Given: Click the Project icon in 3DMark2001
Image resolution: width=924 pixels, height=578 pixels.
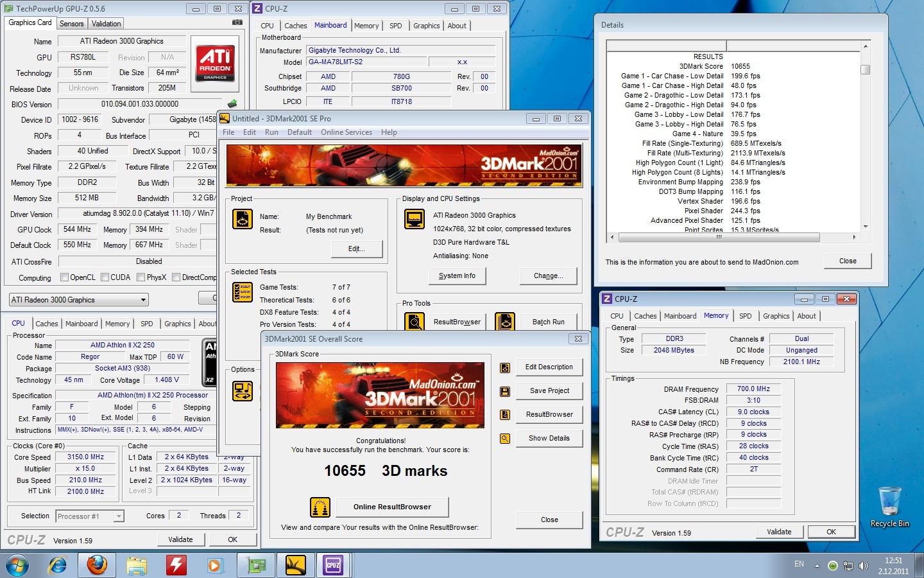Looking at the screenshot, I should tap(243, 219).
